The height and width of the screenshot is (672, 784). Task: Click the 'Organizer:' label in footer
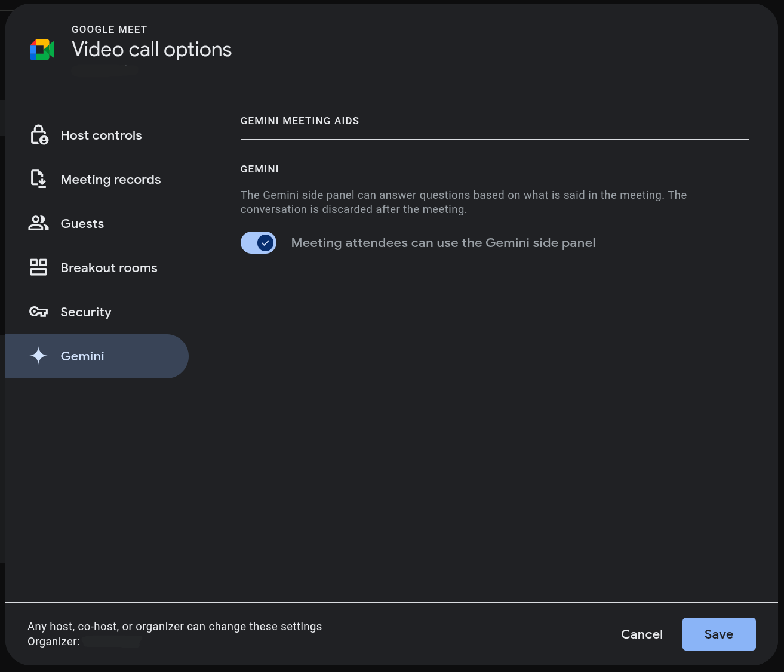pyautogui.click(x=54, y=642)
